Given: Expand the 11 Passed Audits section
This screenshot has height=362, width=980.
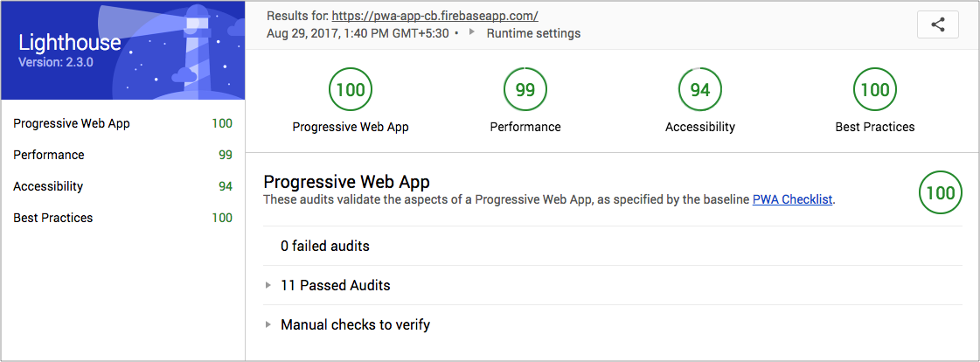Looking at the screenshot, I should [x=268, y=285].
